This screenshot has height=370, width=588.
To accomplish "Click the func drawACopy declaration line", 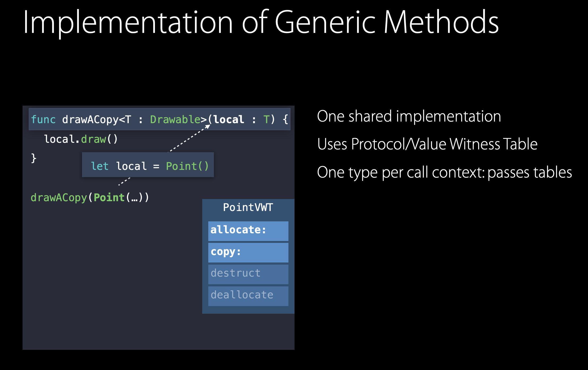I will click(x=159, y=119).
